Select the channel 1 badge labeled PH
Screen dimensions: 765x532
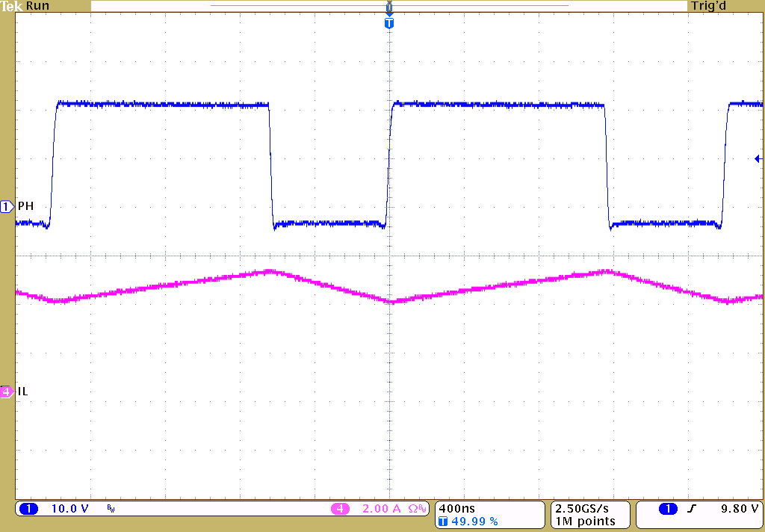click(x=6, y=207)
